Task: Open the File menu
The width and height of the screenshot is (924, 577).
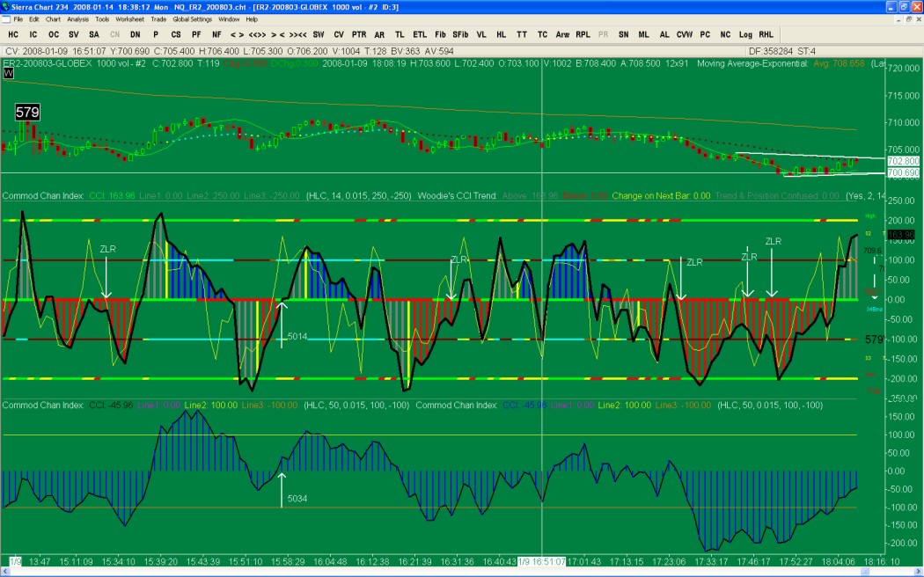Action: (x=18, y=19)
